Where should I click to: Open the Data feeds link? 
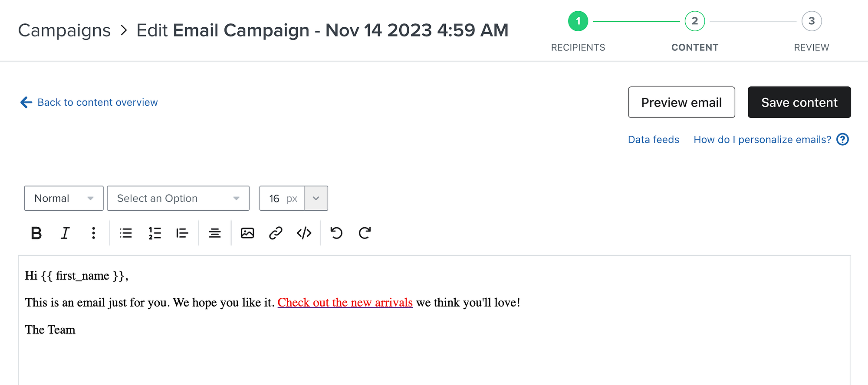tap(653, 139)
